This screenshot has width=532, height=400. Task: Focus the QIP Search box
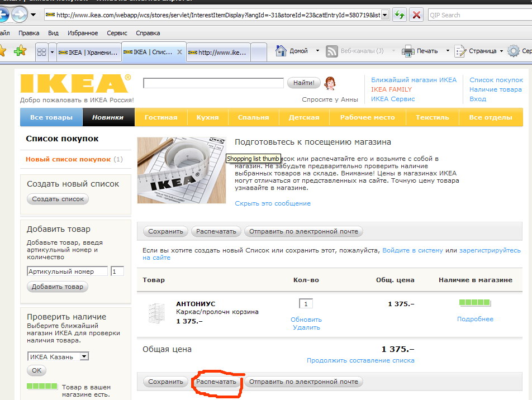(x=479, y=15)
